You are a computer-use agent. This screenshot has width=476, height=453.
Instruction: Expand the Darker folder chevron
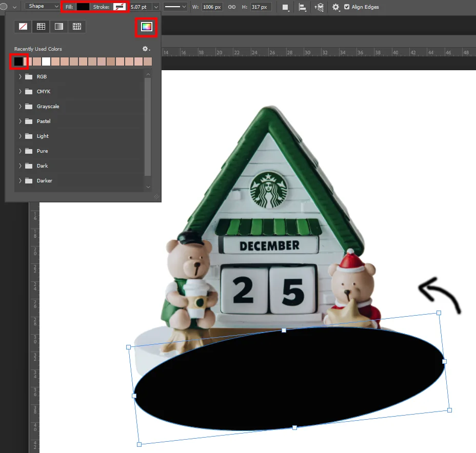coord(20,180)
